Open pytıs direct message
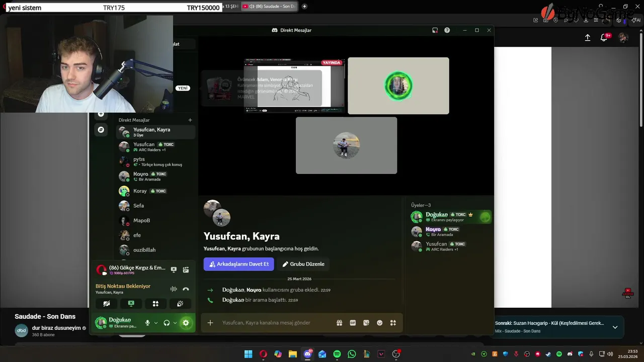The height and width of the screenshot is (362, 644). [155, 161]
